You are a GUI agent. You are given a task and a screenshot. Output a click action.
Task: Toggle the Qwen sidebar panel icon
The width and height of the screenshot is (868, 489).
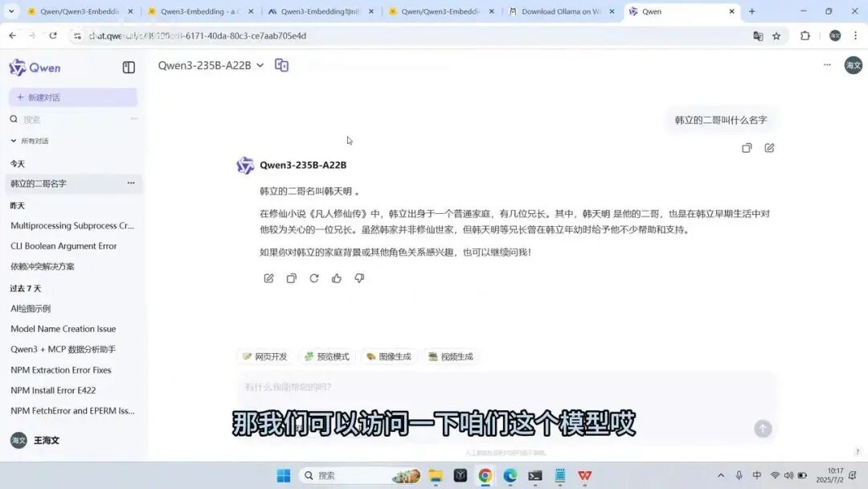[129, 68]
